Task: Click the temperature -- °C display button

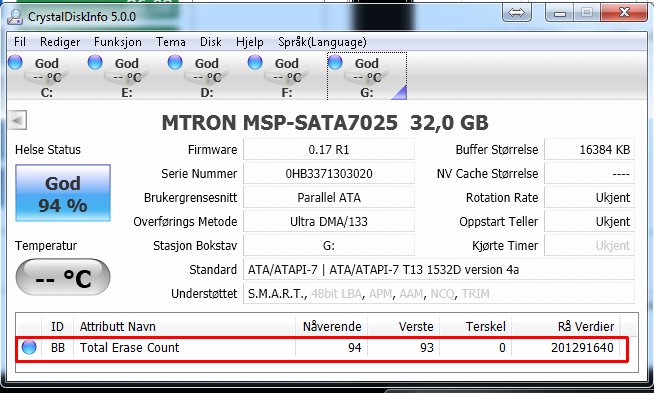Action: tap(63, 277)
